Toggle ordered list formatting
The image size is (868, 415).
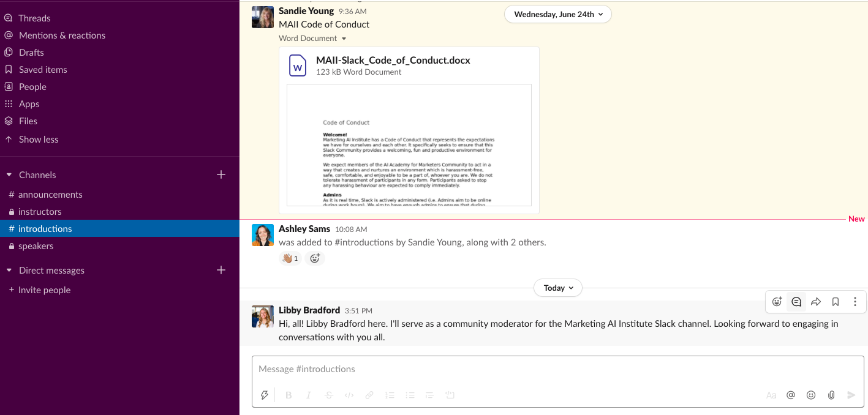[390, 395]
